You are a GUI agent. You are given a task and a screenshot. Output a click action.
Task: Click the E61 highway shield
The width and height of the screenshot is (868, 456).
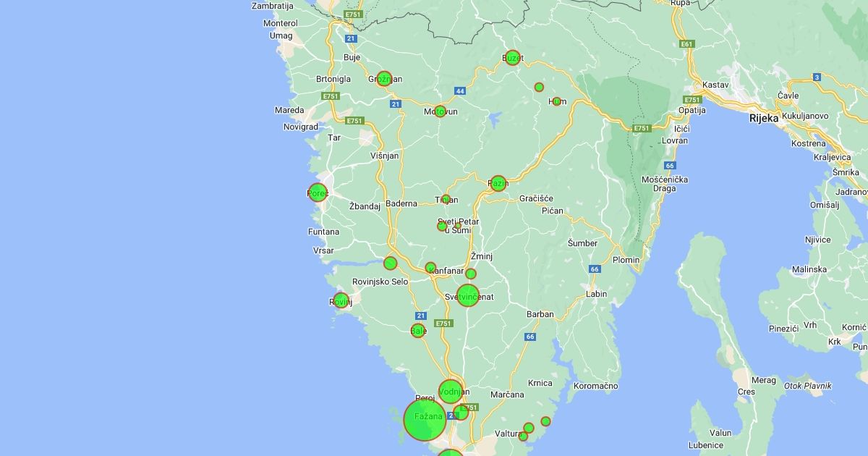point(687,44)
